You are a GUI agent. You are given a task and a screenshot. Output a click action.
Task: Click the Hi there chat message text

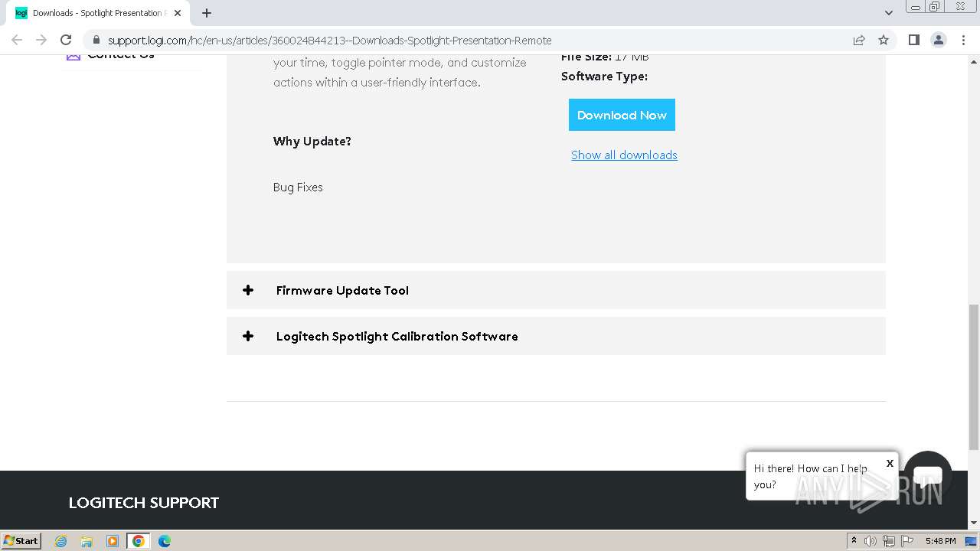point(811,476)
